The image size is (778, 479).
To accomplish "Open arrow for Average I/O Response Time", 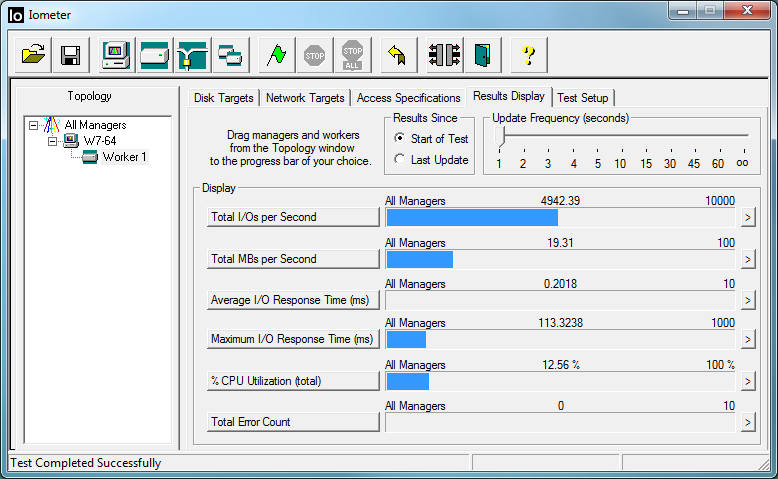I will pos(748,300).
